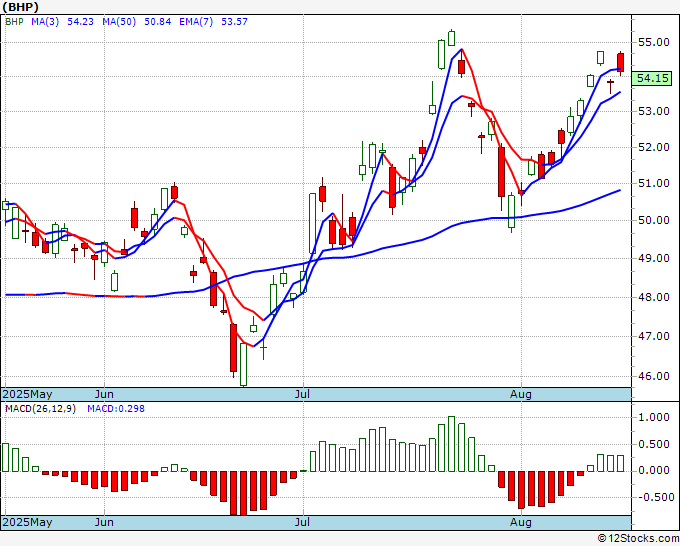Image resolution: width=680 pixels, height=546 pixels.
Task: Click Aug on price chart date axis
Action: coord(521,394)
